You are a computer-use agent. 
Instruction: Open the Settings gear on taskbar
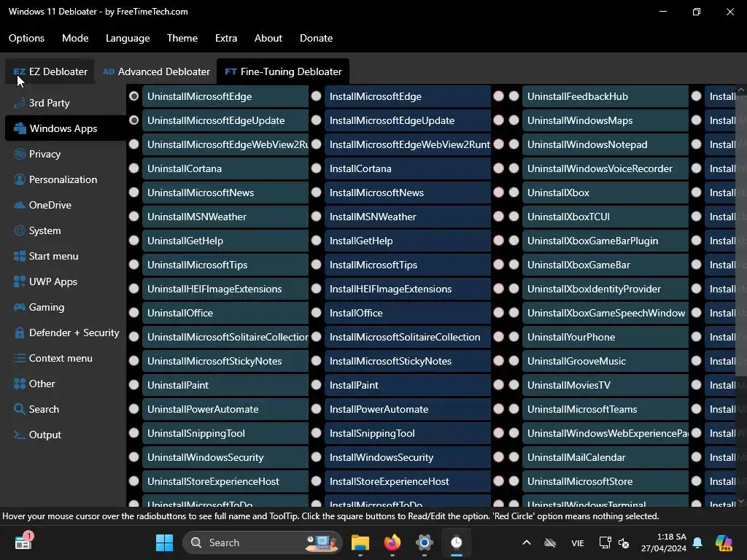(x=424, y=542)
